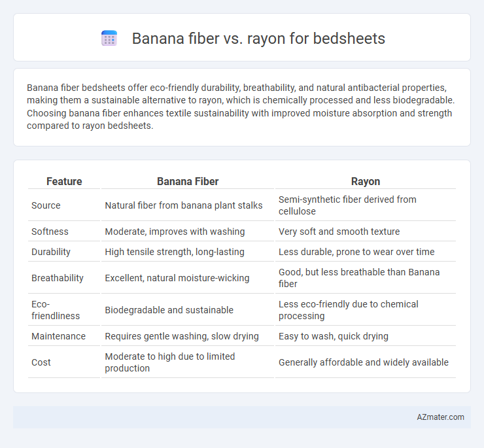Screen dimensions: 484x448
Task: Click 'Very soft and smooth texture' cell
Action: (339, 232)
